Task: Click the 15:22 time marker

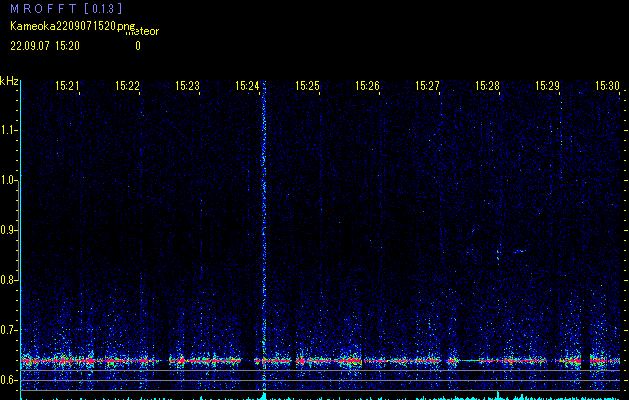Action: (x=127, y=85)
